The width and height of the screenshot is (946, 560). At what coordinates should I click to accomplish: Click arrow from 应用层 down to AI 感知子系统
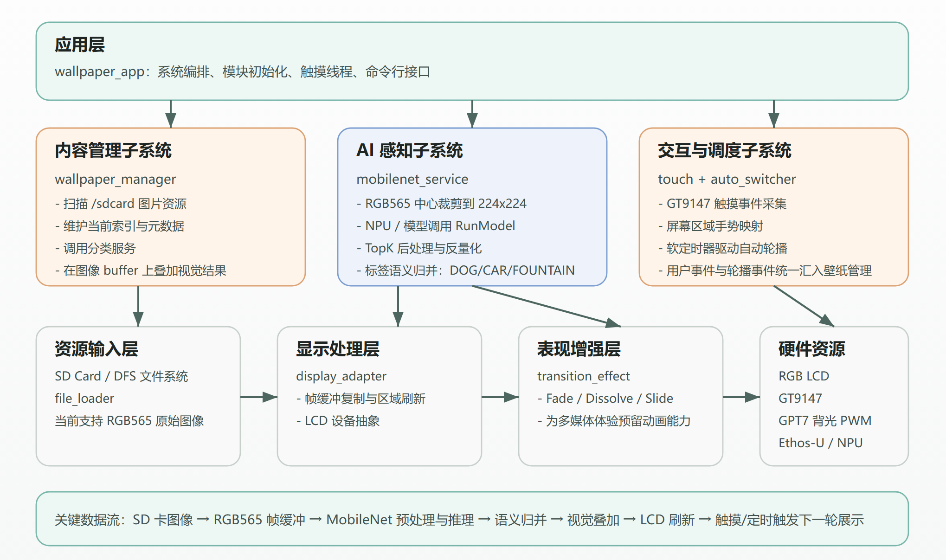tap(472, 114)
